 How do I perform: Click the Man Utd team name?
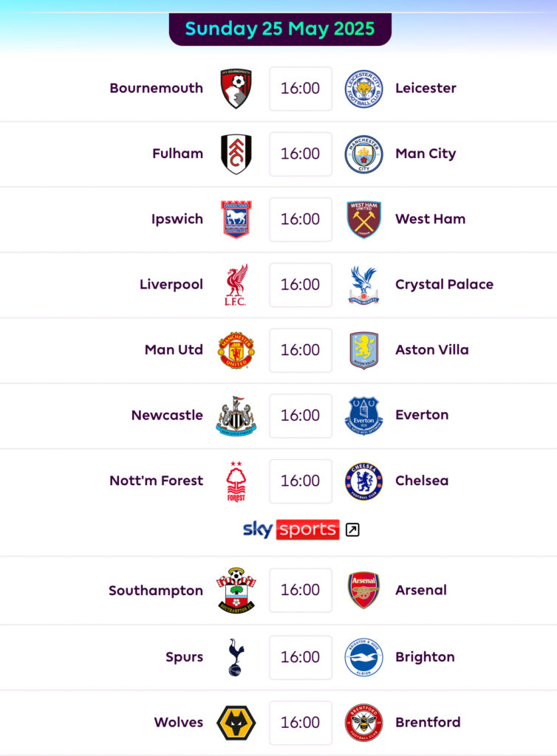174,349
